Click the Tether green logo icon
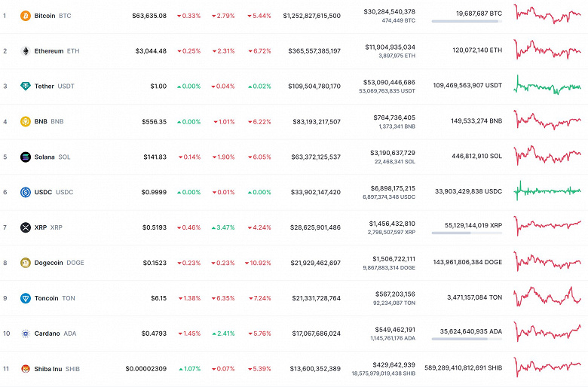588x387 pixels. coord(25,86)
